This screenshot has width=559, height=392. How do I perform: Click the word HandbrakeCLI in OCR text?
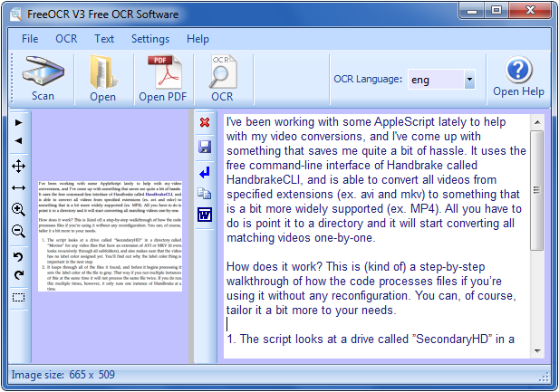pos(265,179)
